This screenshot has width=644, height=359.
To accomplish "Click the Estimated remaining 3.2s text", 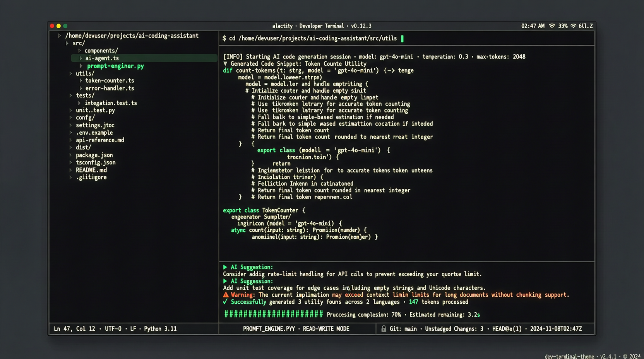I will pyautogui.click(x=445, y=315).
